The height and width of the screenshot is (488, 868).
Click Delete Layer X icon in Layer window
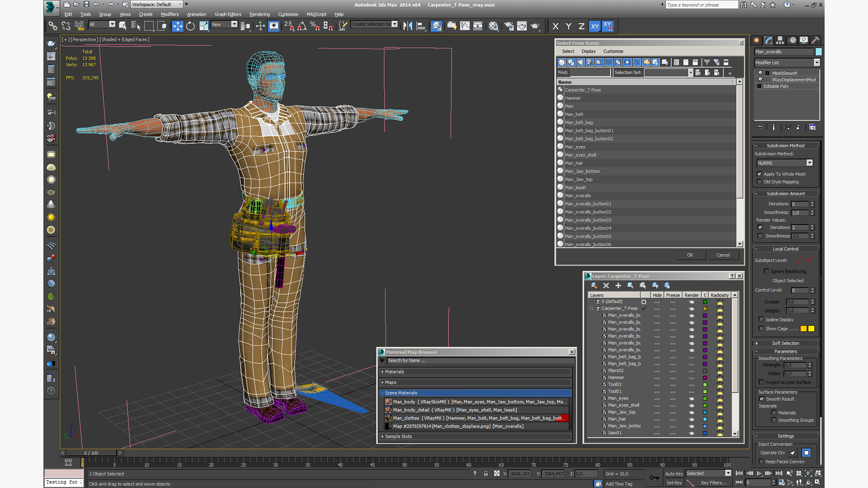pos(606,286)
